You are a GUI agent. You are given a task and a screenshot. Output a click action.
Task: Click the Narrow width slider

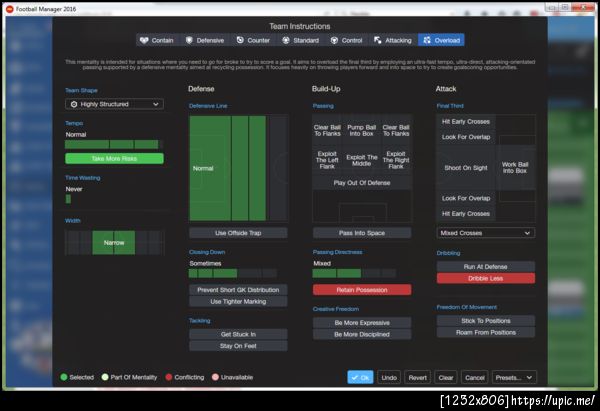[x=114, y=243]
